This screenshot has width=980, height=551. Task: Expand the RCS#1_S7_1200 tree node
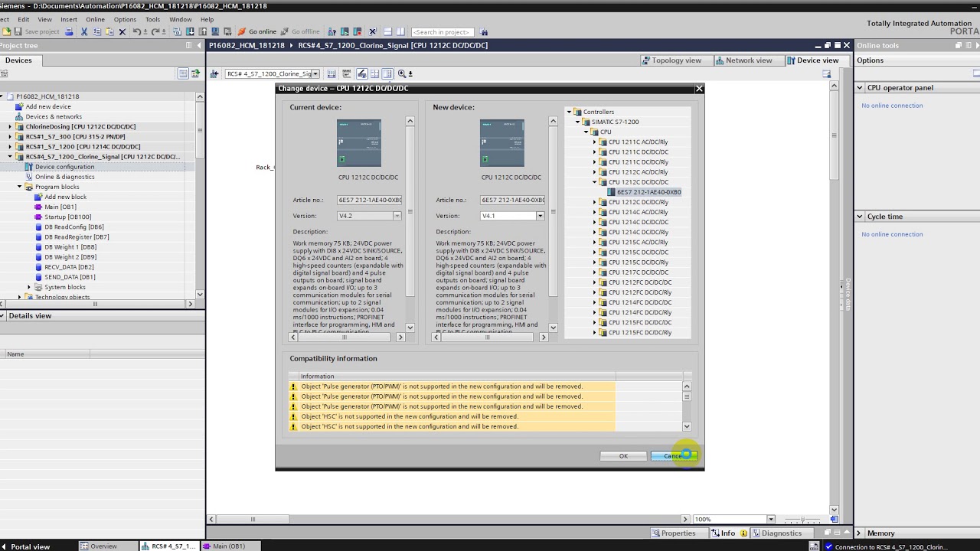click(x=11, y=146)
